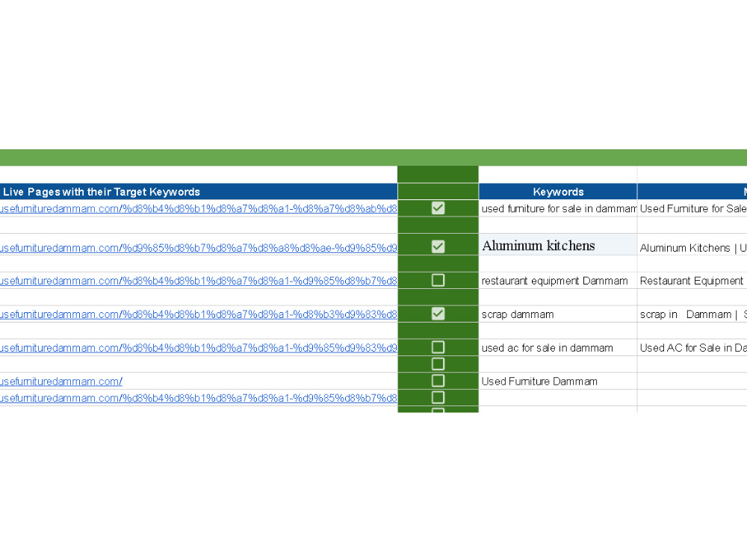Open the link in used ac for sale row
Viewport: 747px width, 560px height.
point(198,348)
